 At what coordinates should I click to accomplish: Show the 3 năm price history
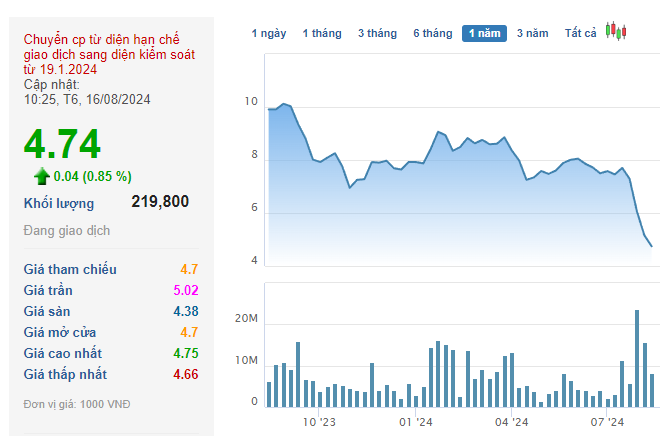(532, 33)
